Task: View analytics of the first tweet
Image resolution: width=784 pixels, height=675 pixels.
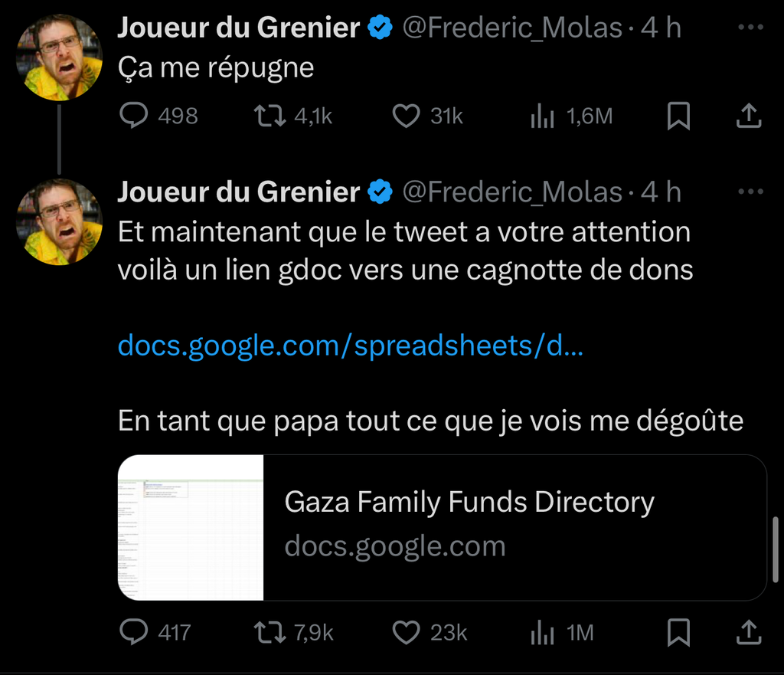Action: (542, 116)
